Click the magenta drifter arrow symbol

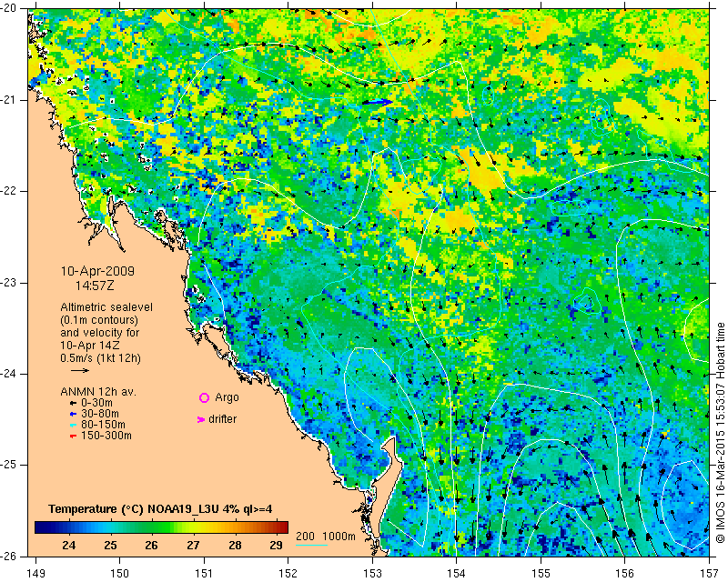[x=201, y=419]
